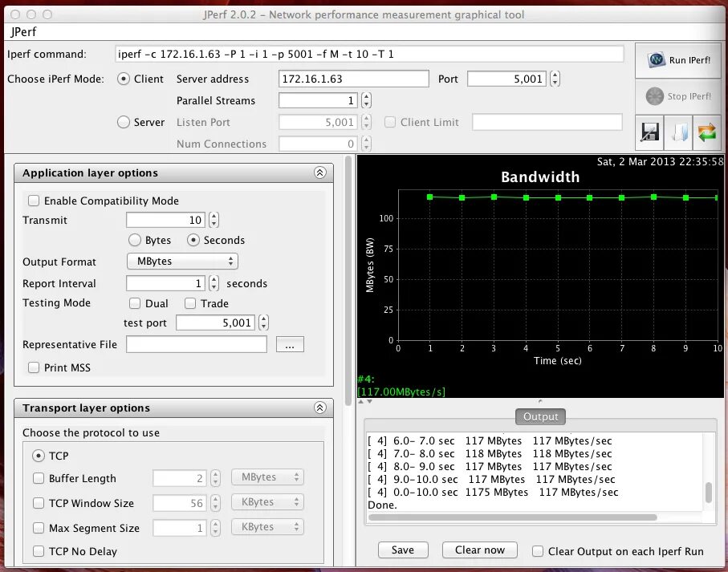Click the Clear now button
728x572 pixels.
480,550
